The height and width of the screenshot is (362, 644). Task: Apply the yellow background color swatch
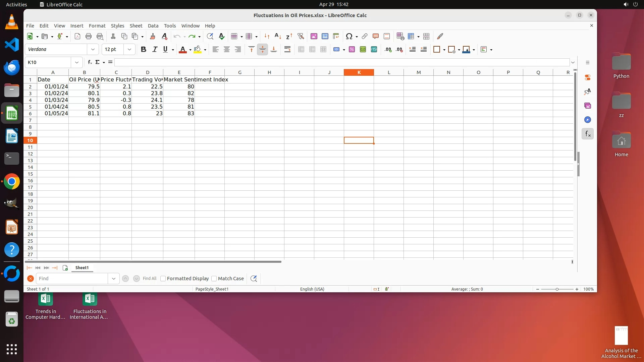(x=198, y=50)
